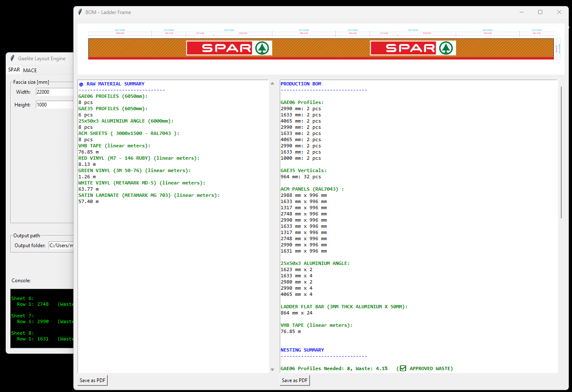Click '2988 mm x 996 mm' panel row
This screenshot has width=572, height=392.
(304, 195)
